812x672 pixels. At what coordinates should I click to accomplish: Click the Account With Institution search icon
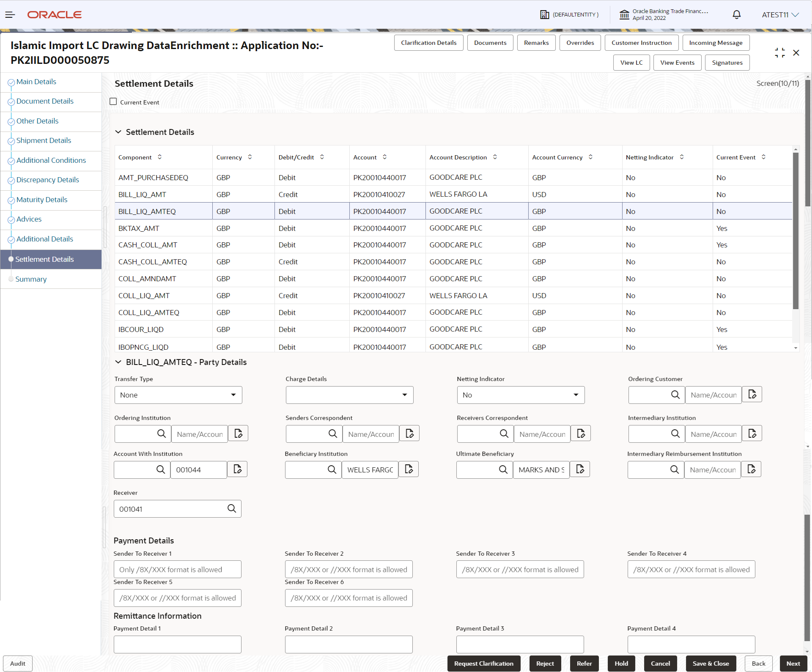pos(161,470)
